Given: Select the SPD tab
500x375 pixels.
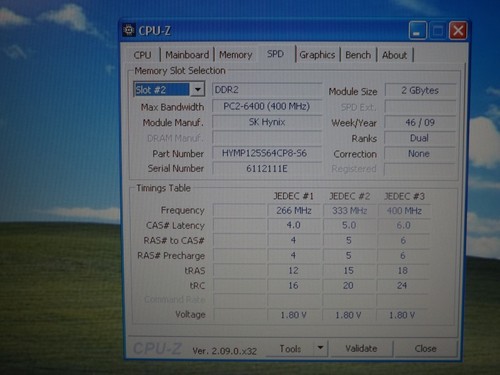Looking at the screenshot, I should (x=275, y=54).
